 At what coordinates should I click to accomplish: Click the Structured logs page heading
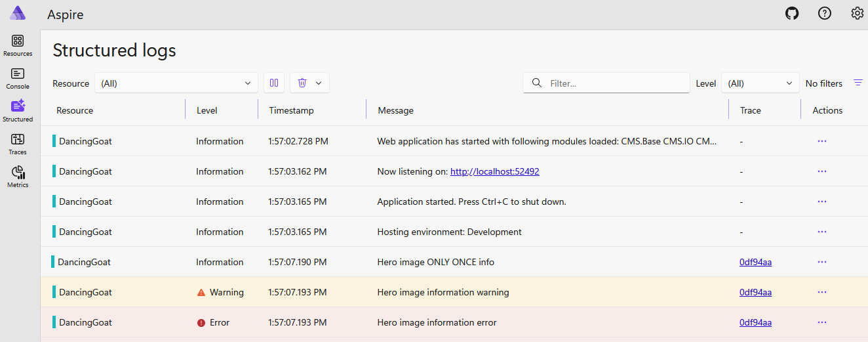(x=114, y=50)
